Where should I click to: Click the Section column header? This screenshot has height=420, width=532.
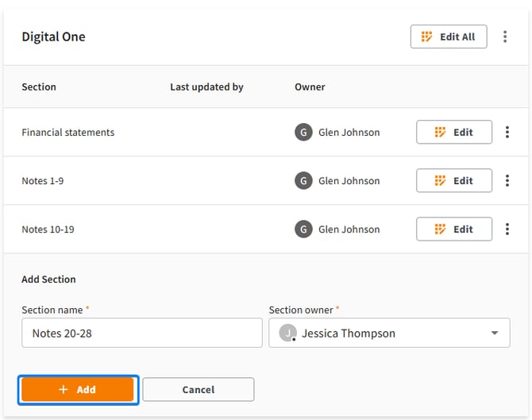tap(39, 87)
